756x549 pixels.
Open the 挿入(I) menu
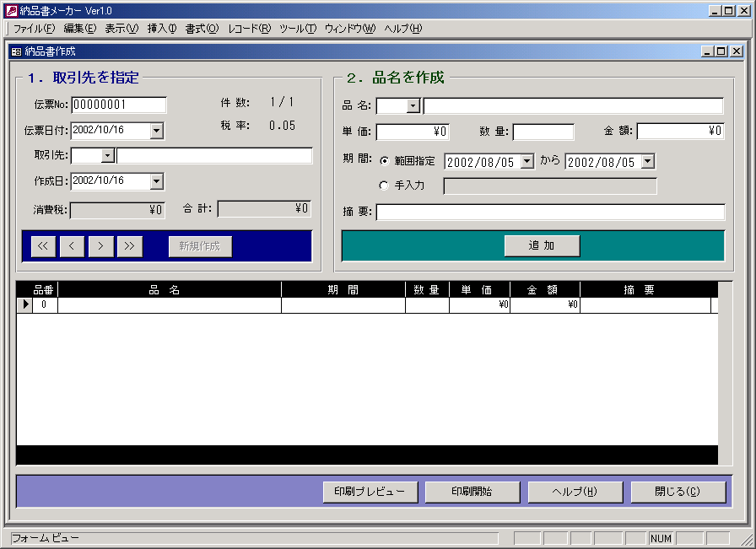tap(162, 29)
